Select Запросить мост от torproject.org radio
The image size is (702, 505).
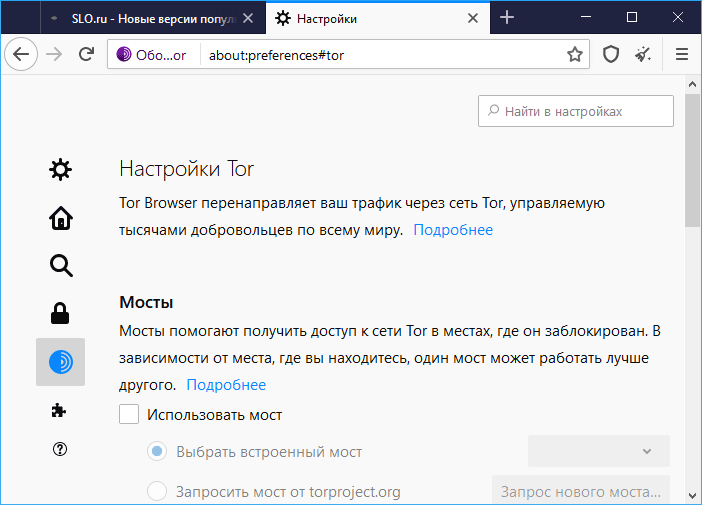(x=157, y=491)
